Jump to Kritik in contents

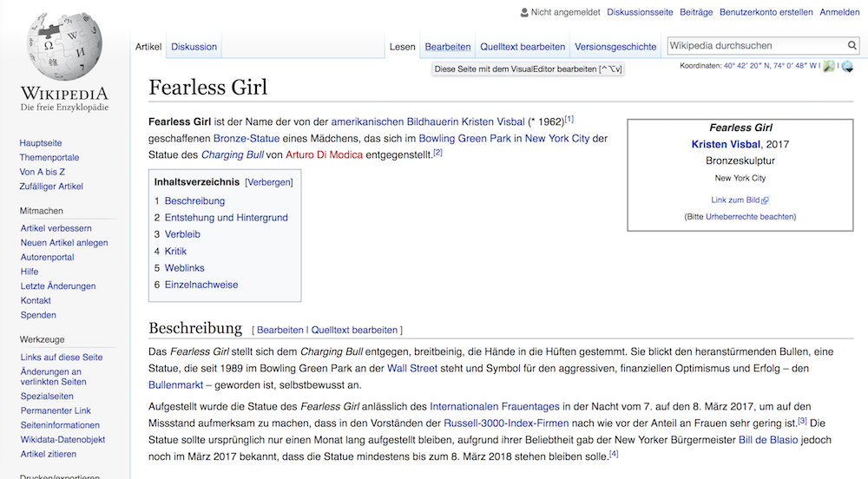175,251
